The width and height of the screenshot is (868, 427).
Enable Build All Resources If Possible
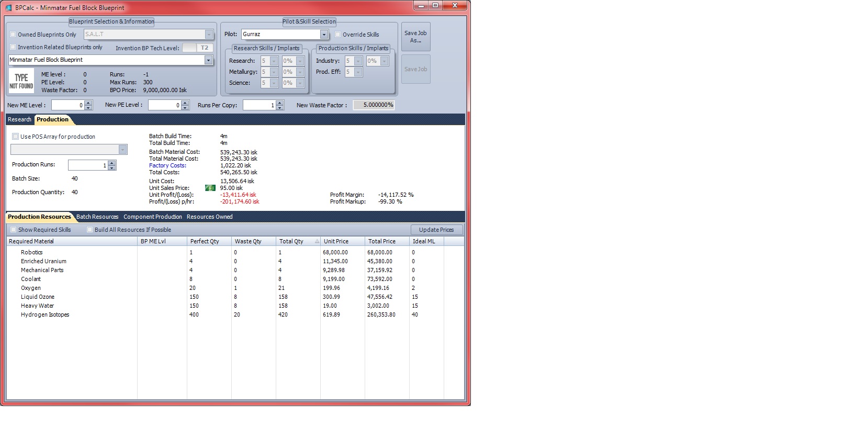[x=90, y=230]
